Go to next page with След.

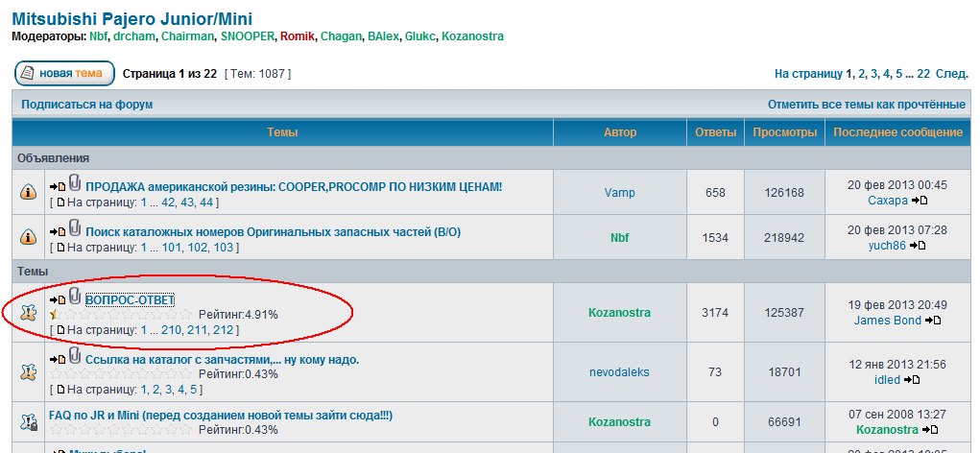(952, 74)
